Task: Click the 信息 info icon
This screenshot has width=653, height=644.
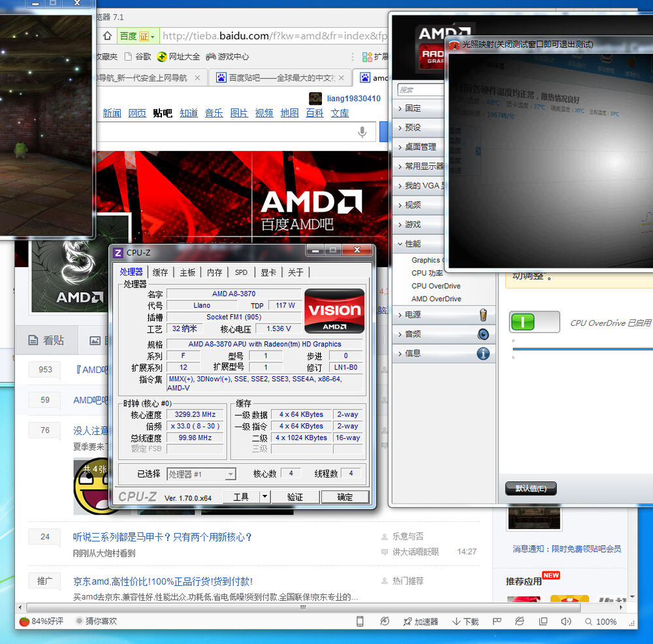Action: tap(483, 353)
